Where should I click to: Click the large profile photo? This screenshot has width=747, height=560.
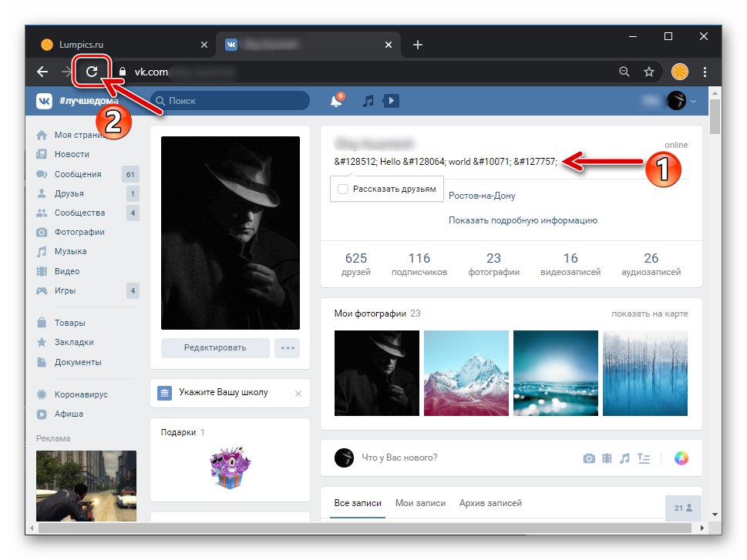point(230,233)
